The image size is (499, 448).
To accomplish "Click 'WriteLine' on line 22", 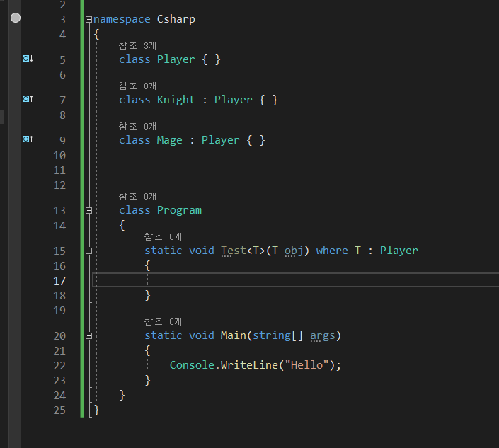I will click(249, 365).
